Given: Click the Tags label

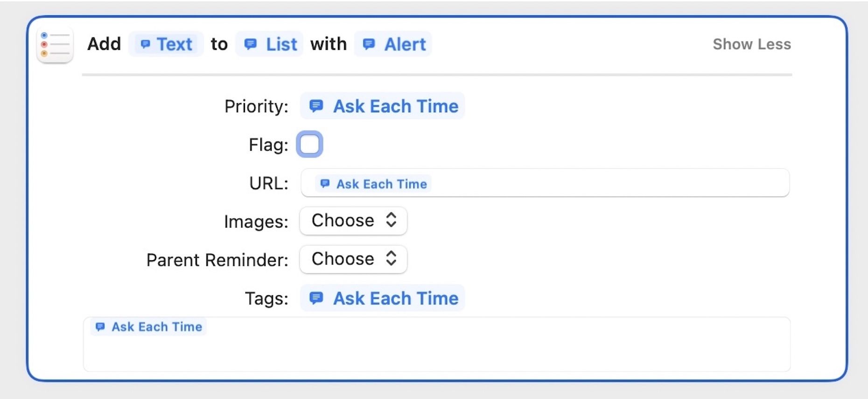Looking at the screenshot, I should click(x=266, y=299).
